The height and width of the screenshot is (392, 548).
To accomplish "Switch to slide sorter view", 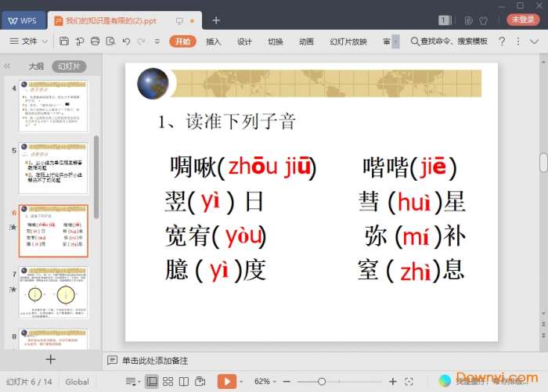I will pyautogui.click(x=168, y=382).
